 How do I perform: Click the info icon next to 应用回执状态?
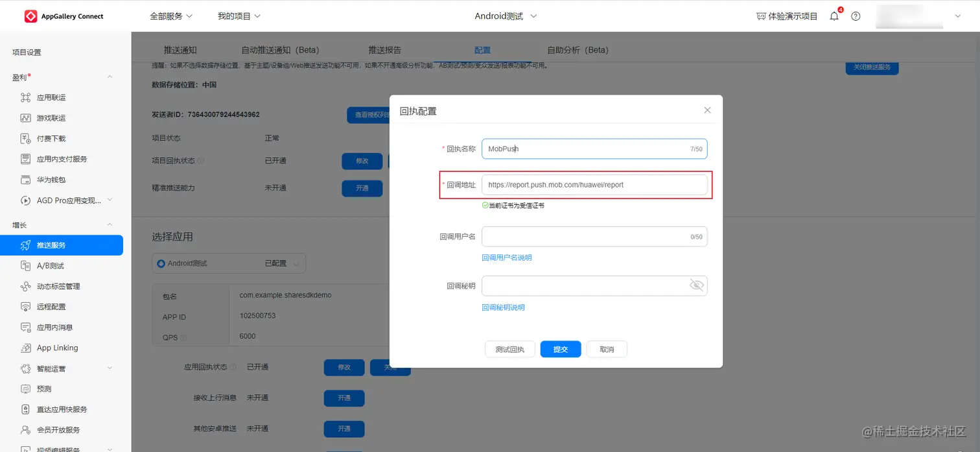[x=233, y=367]
